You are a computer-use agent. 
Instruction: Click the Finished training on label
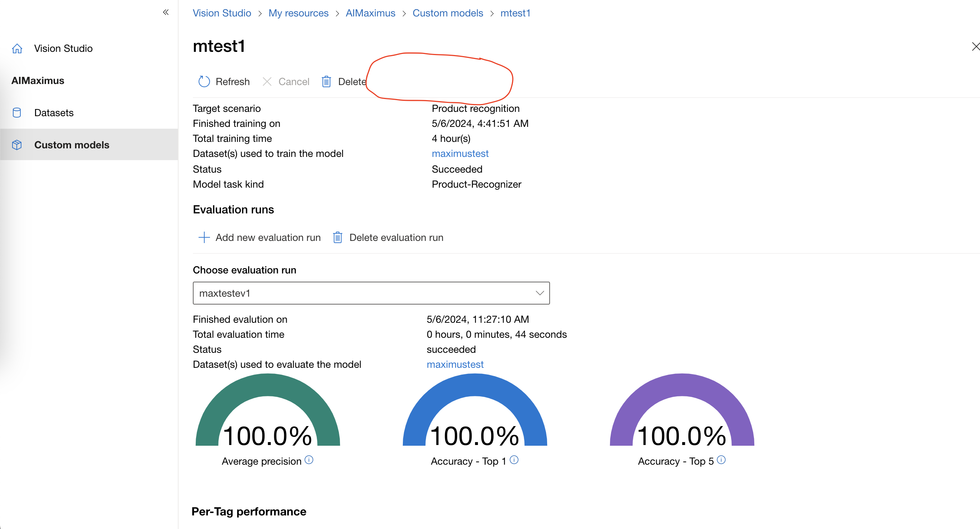(237, 123)
